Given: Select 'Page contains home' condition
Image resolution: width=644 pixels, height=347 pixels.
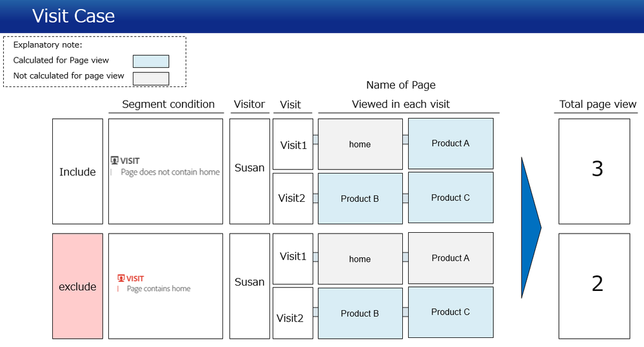Looking at the screenshot, I should coord(159,288).
